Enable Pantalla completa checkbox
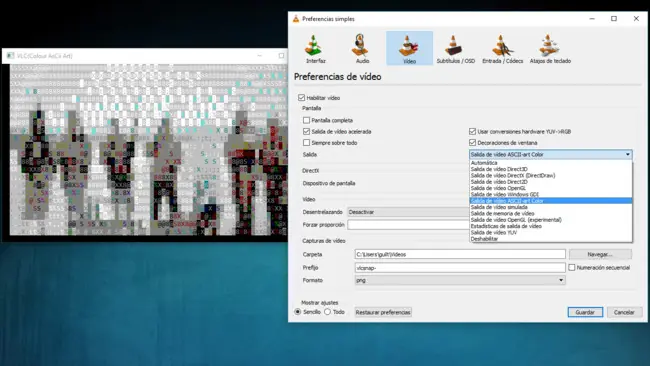 click(x=306, y=120)
